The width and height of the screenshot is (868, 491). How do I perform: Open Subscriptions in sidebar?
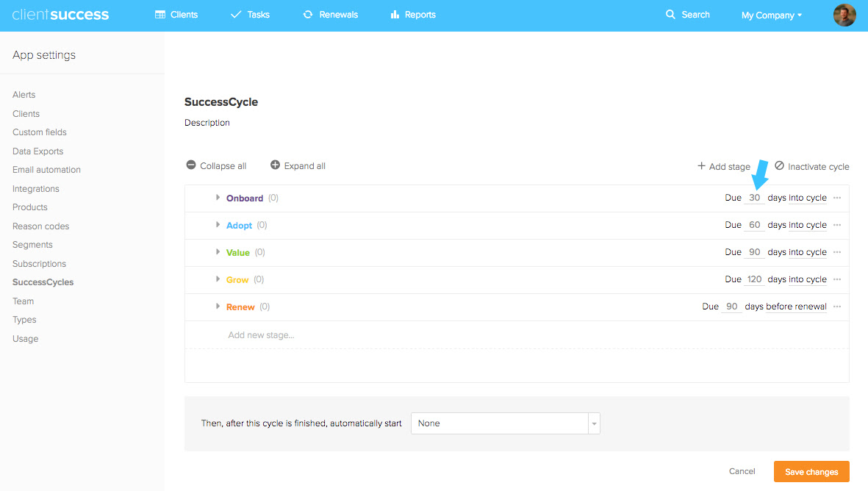[39, 263]
